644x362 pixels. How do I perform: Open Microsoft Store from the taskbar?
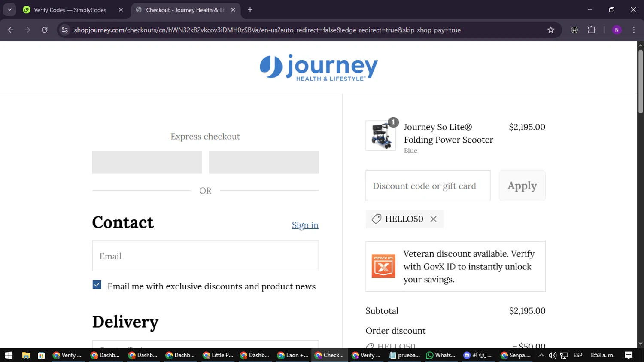tap(41, 355)
